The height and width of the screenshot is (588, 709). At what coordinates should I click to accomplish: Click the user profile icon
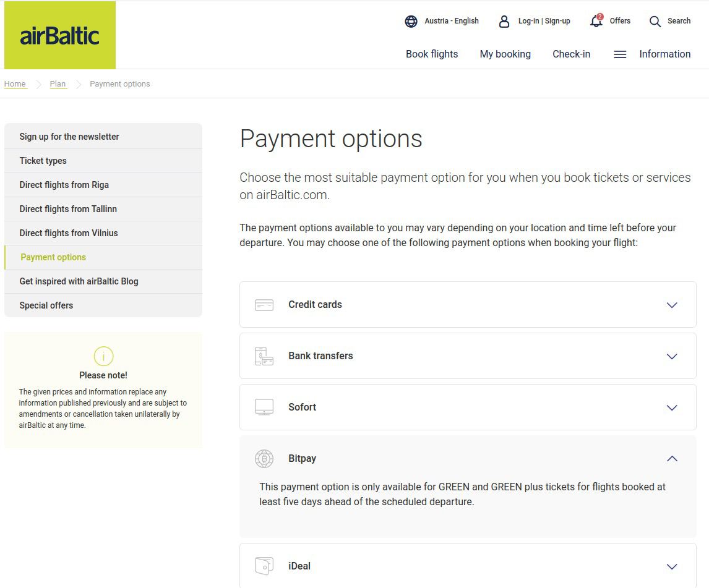(x=504, y=21)
